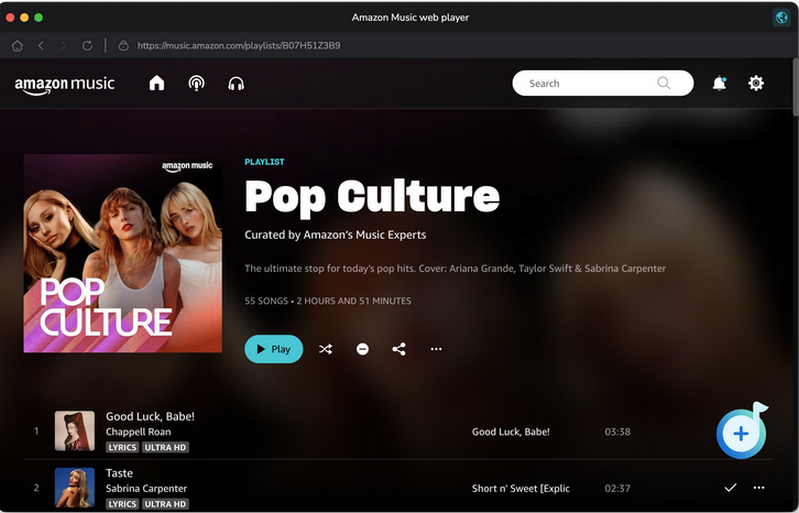Click the checkmark on Taste row
Viewport: 799px width, 513px height.
coord(730,488)
